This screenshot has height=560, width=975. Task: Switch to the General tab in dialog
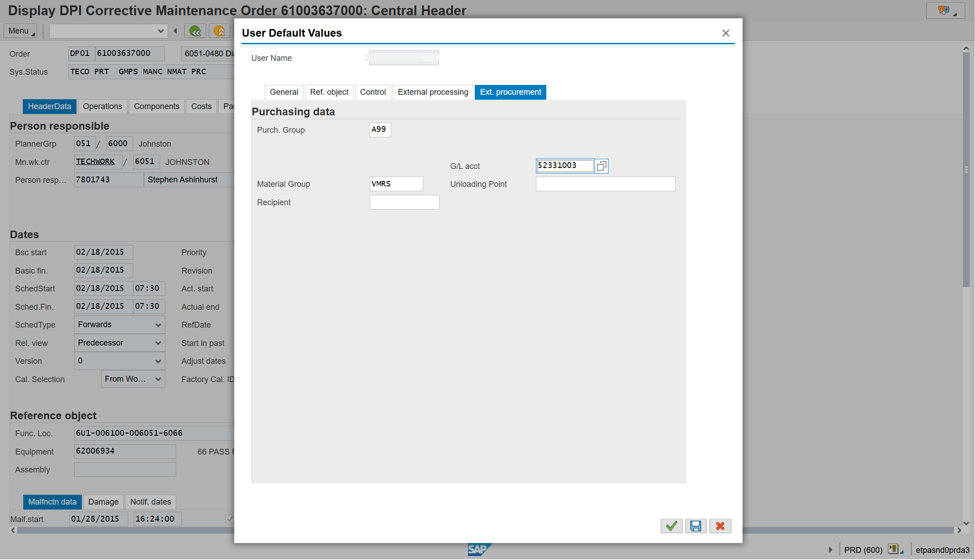(284, 92)
